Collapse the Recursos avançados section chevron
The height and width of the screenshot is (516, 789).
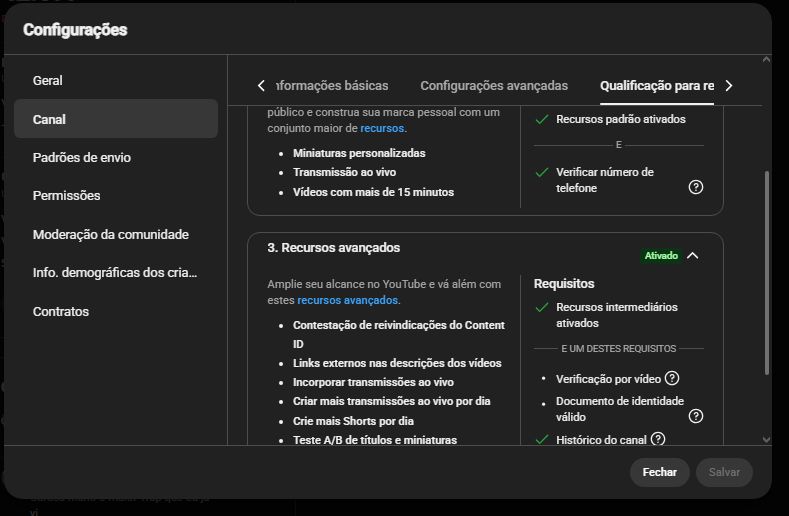click(692, 256)
